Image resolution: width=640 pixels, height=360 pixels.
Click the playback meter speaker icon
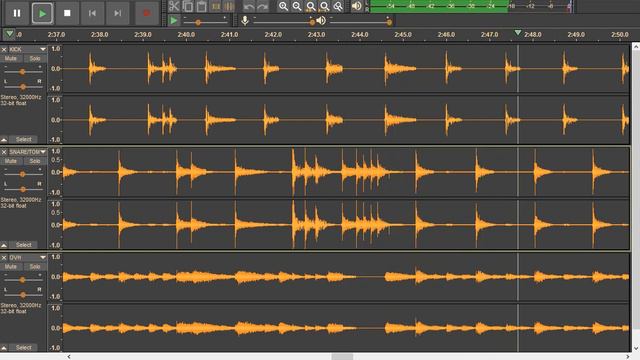356,6
